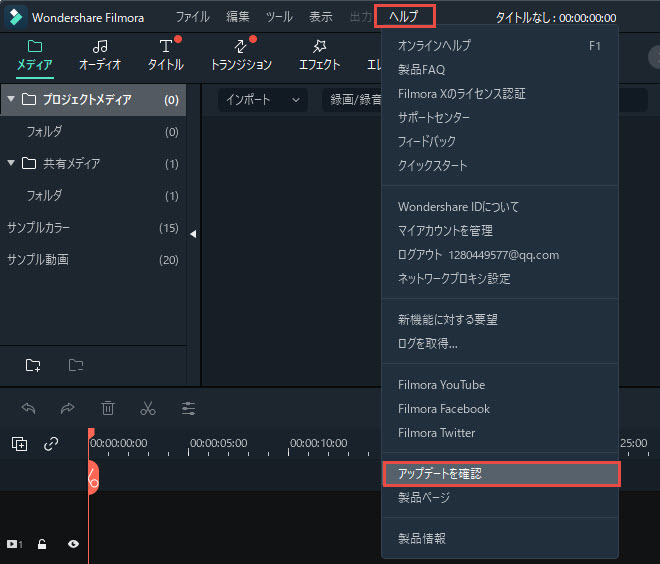
Task: Open the トランジション tab
Action: pyautogui.click(x=241, y=56)
